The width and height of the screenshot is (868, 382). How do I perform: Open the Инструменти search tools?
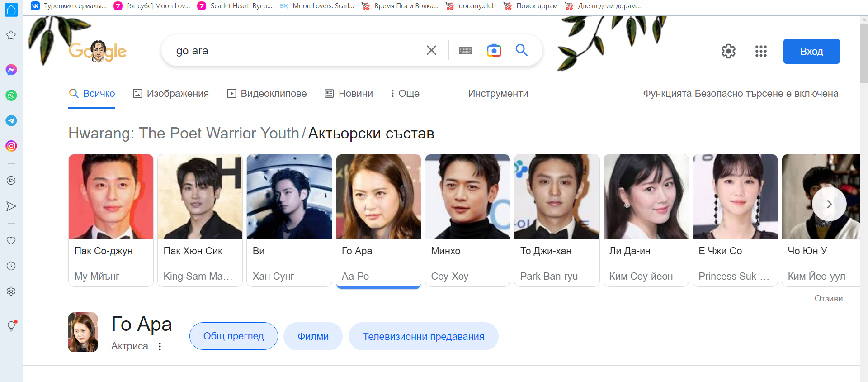point(498,94)
